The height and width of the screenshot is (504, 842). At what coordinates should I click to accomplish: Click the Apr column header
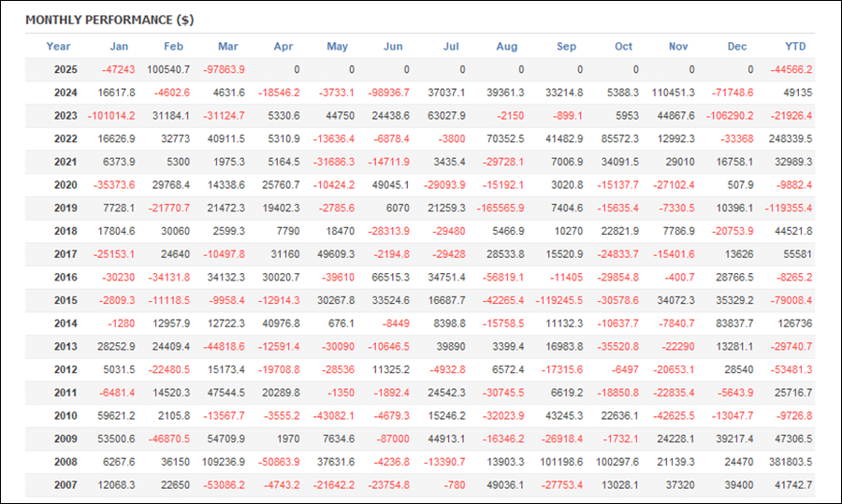283,46
